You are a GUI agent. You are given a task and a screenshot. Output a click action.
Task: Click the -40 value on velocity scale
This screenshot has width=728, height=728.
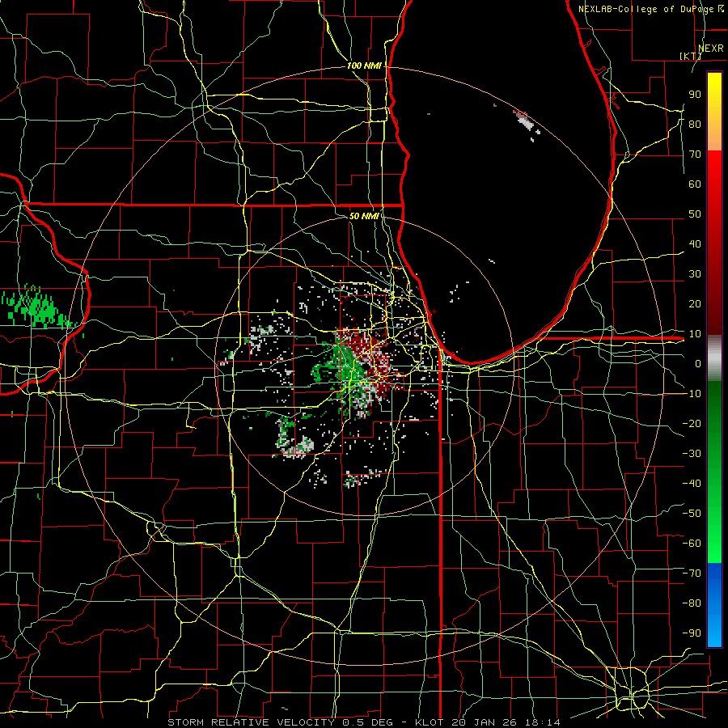click(x=692, y=484)
